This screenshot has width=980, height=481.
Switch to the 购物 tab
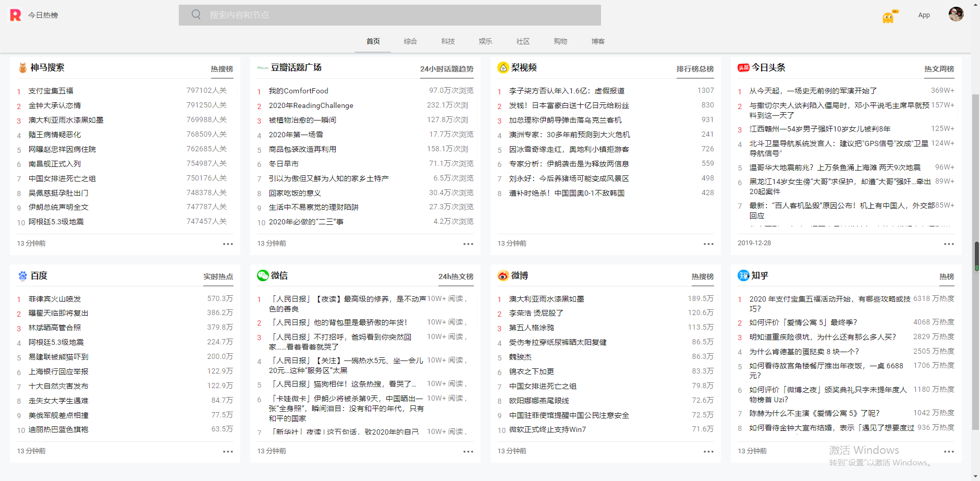pos(561,41)
